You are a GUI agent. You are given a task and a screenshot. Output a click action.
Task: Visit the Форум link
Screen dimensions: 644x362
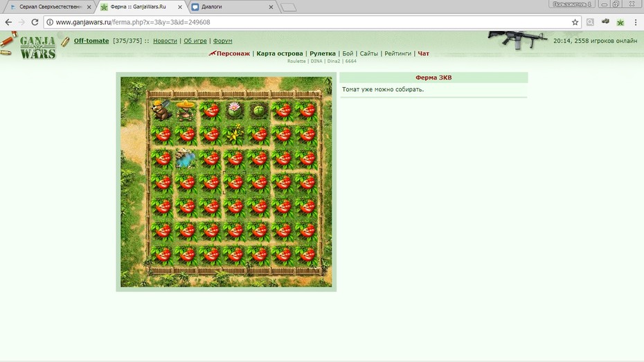222,41
